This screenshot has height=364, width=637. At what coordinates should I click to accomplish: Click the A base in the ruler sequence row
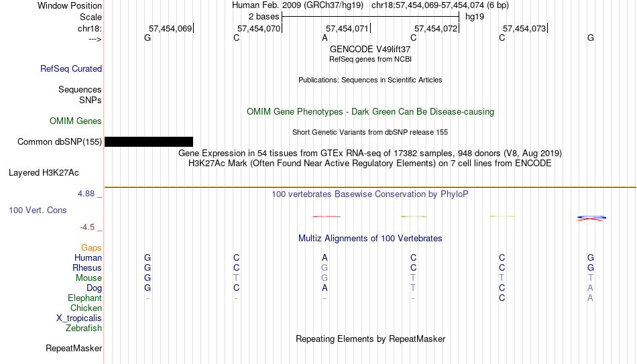pyautogui.click(x=325, y=38)
